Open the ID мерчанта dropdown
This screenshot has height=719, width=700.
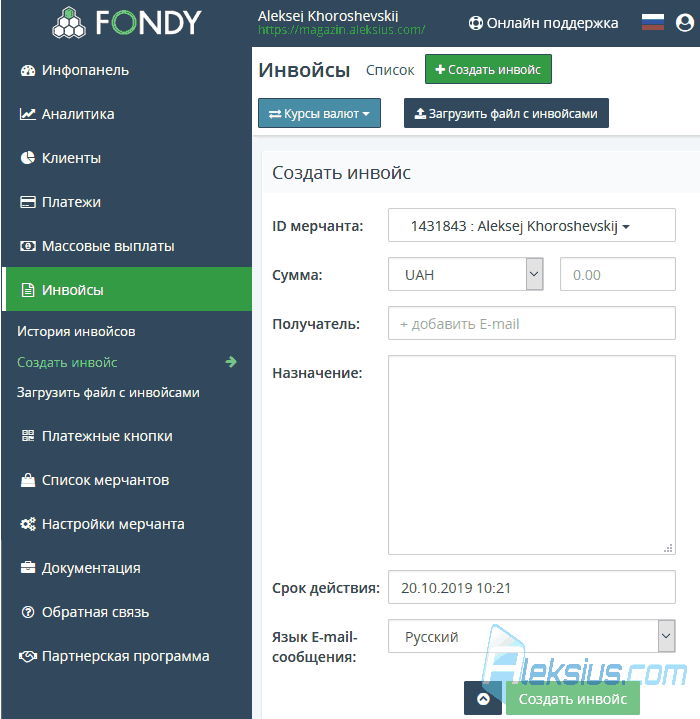pyautogui.click(x=532, y=225)
